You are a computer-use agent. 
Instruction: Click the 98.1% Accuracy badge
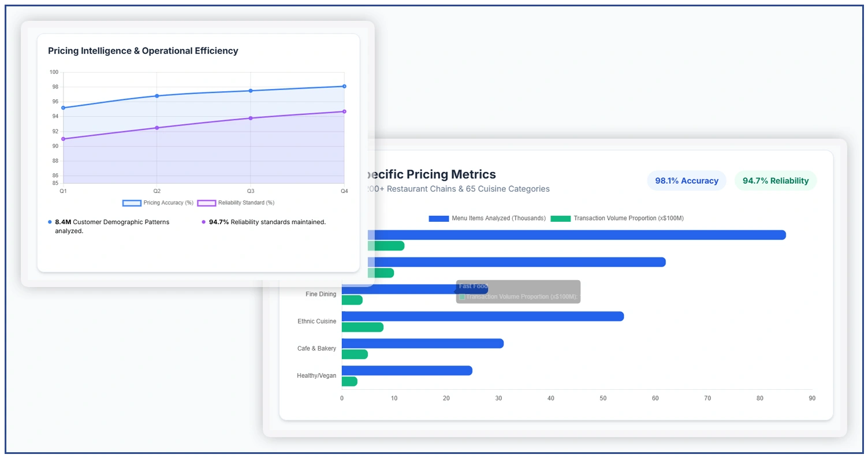click(687, 180)
